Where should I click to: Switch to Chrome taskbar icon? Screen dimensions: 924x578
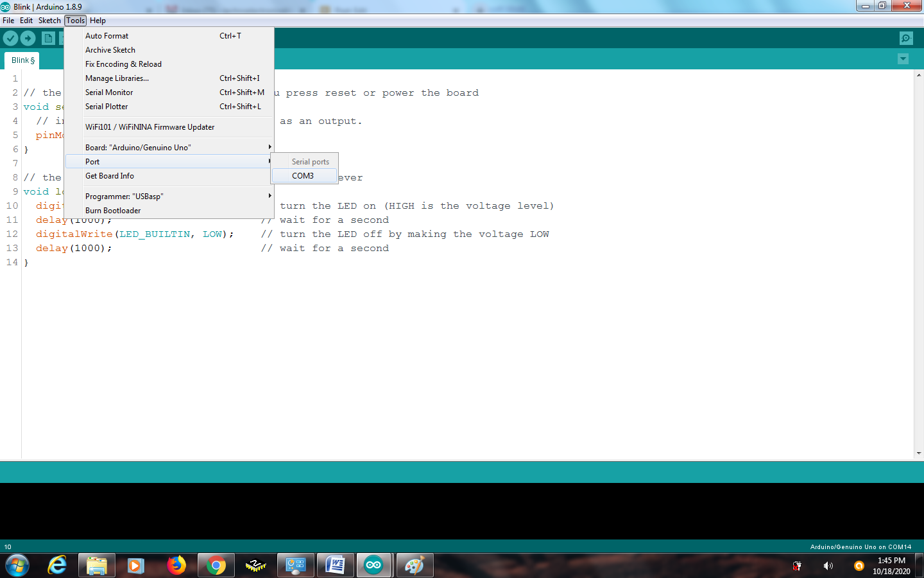pos(216,566)
